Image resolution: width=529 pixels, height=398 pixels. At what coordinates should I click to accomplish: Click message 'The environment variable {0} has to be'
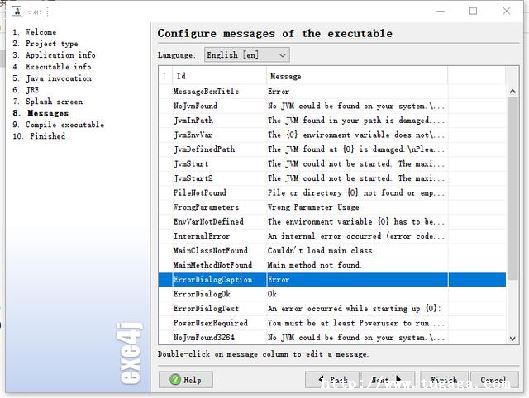(356, 222)
